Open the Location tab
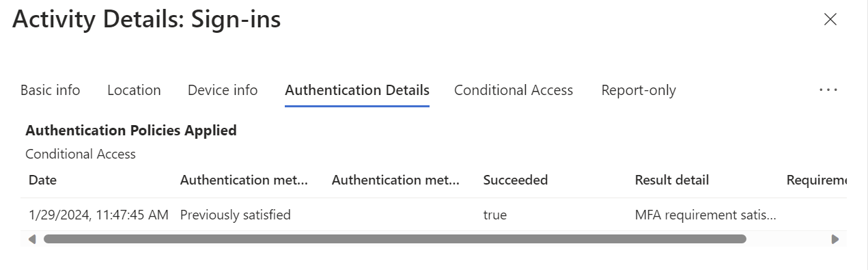This screenshot has height=270, width=868. 134,90
